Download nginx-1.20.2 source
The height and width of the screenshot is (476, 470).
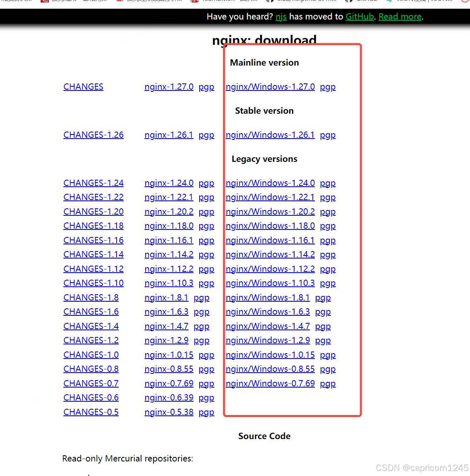(169, 212)
